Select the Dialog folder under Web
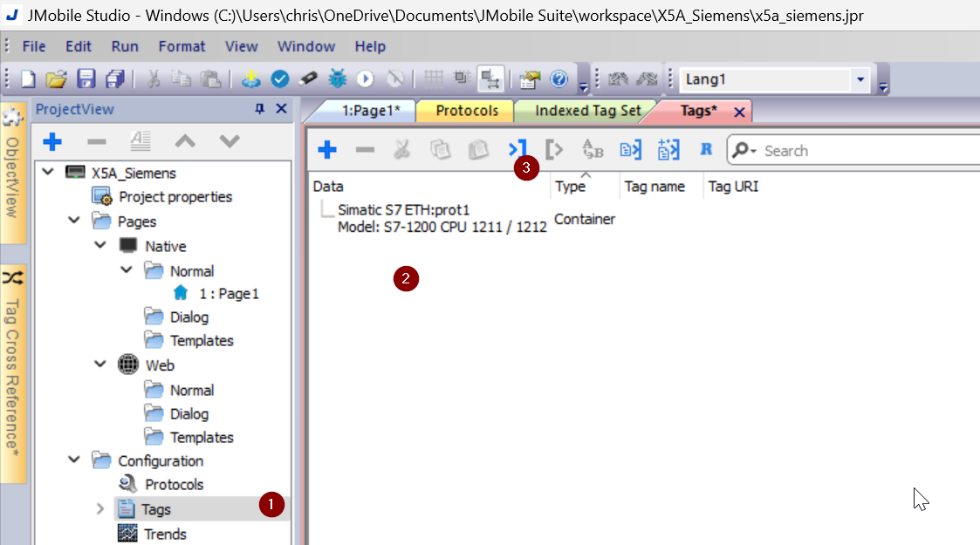The width and height of the screenshot is (980, 545). [189, 414]
